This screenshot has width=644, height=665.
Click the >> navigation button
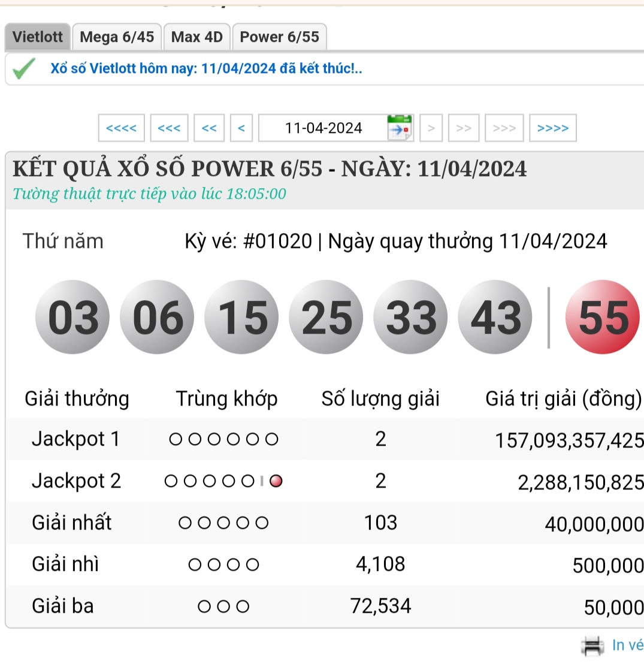pyautogui.click(x=464, y=128)
